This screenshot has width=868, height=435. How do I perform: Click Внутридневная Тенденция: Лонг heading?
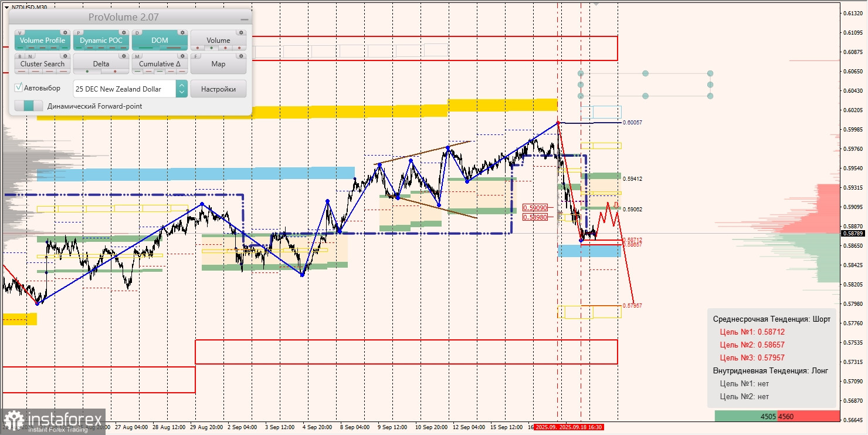tap(770, 371)
